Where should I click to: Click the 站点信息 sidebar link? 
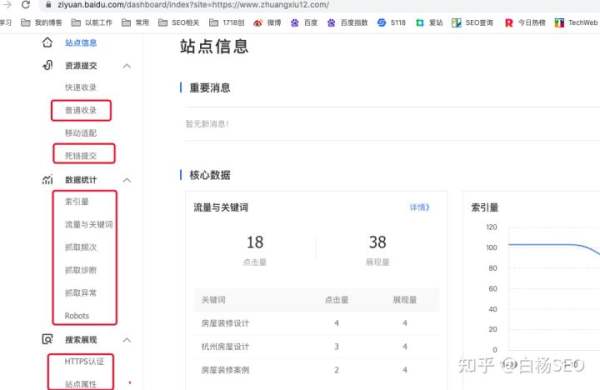pyautogui.click(x=81, y=43)
